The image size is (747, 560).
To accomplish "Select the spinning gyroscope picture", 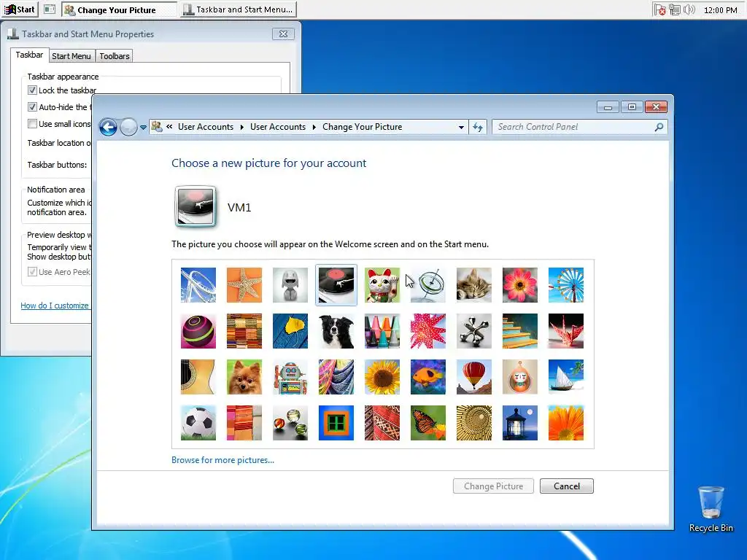I will 427,285.
